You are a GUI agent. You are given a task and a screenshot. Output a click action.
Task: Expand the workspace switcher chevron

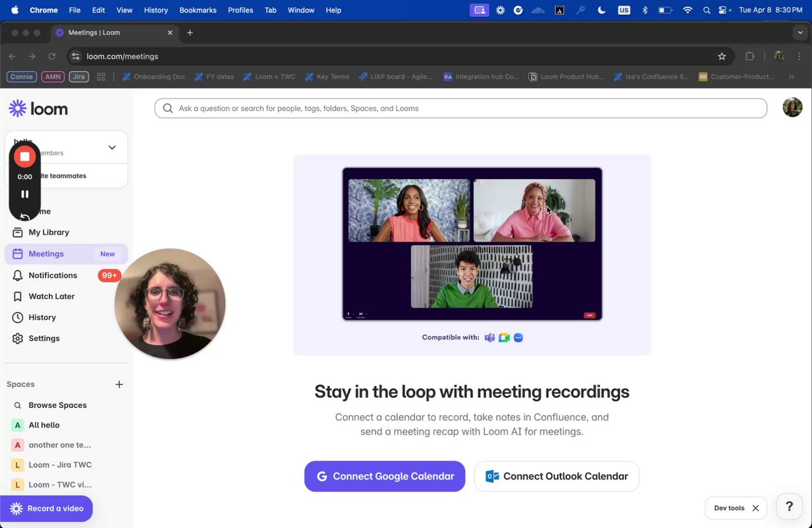click(112, 148)
